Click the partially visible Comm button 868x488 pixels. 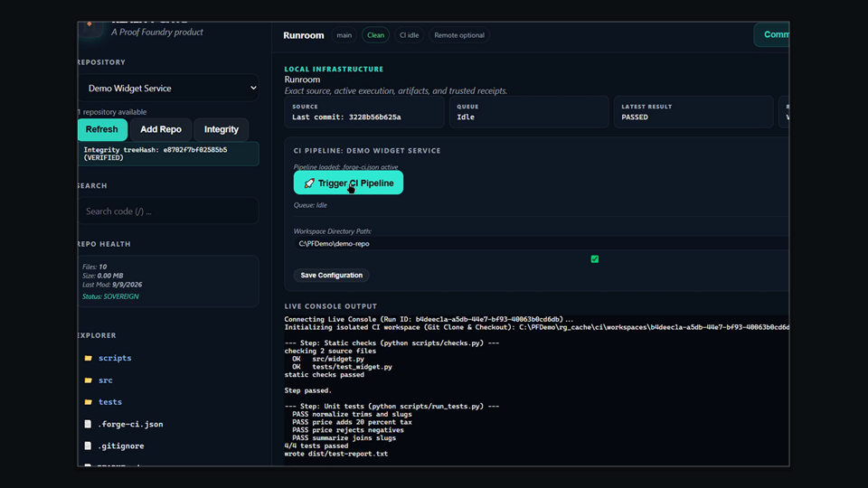click(771, 35)
